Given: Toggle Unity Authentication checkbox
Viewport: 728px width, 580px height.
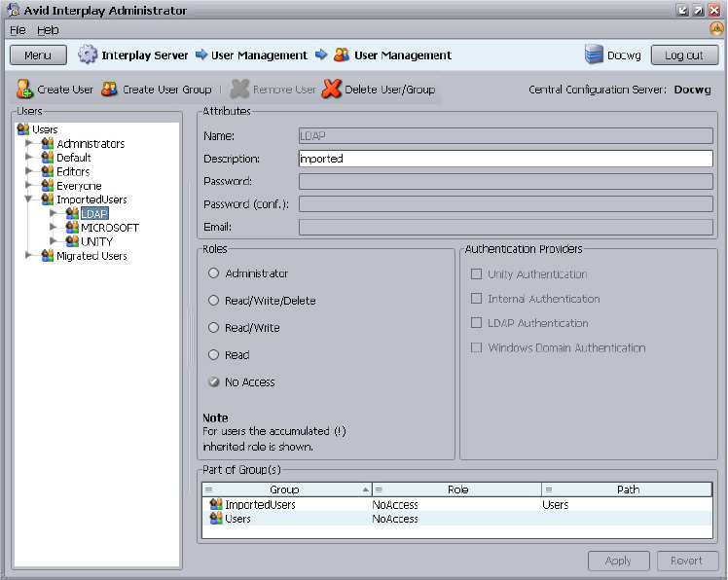Looking at the screenshot, I should (x=476, y=274).
